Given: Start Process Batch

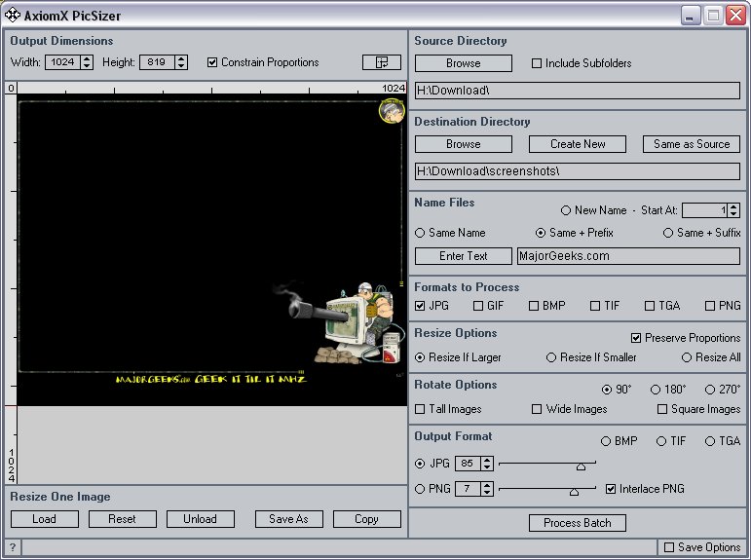Looking at the screenshot, I should [x=578, y=523].
